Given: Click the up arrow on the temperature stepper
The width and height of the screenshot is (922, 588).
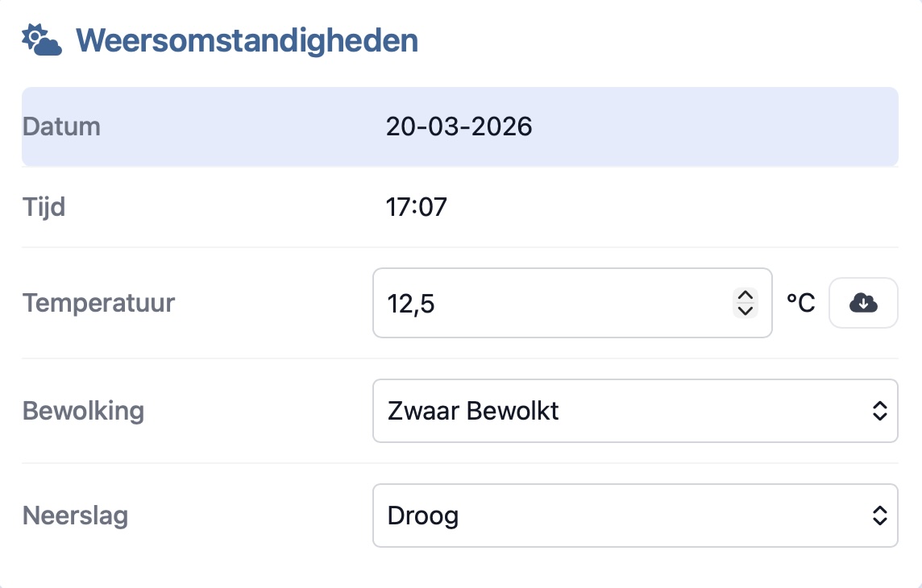Looking at the screenshot, I should pyautogui.click(x=745, y=296).
